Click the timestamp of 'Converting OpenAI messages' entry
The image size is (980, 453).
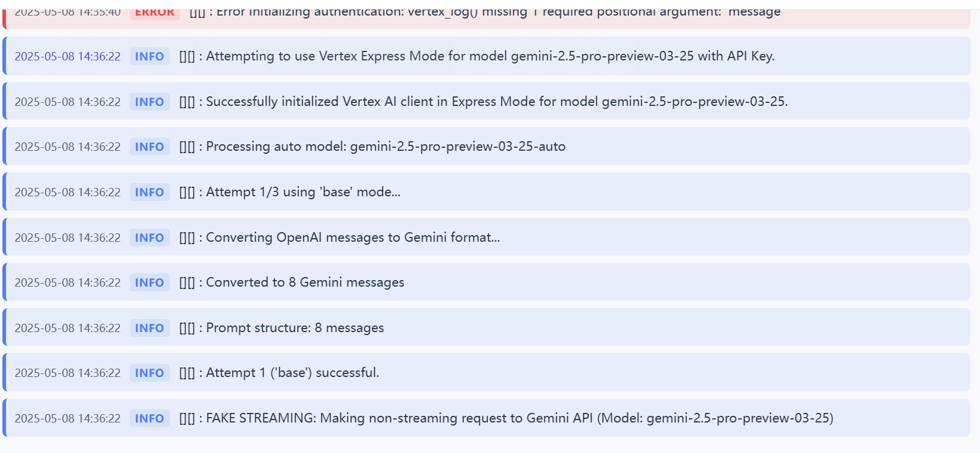point(68,238)
